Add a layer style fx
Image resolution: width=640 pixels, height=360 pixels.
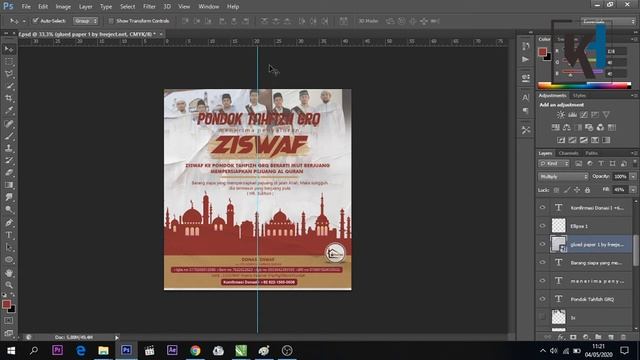[x=561, y=337]
